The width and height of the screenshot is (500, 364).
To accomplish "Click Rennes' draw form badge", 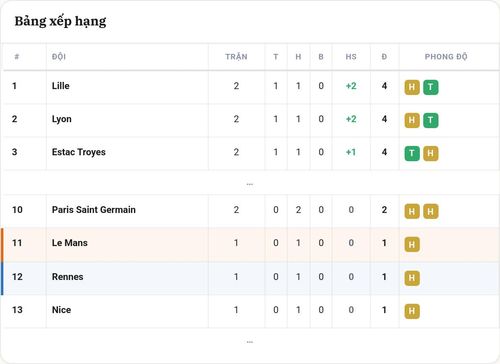I will coord(412,278).
